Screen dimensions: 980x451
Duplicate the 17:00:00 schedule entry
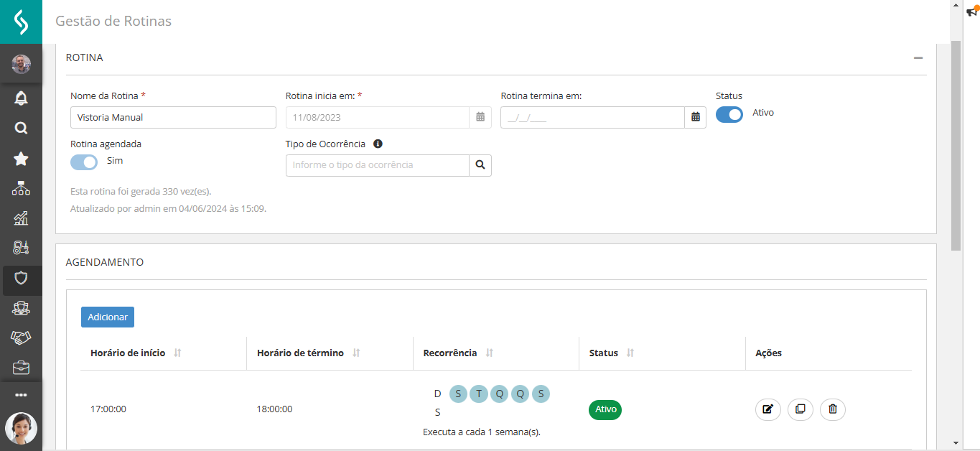800,409
